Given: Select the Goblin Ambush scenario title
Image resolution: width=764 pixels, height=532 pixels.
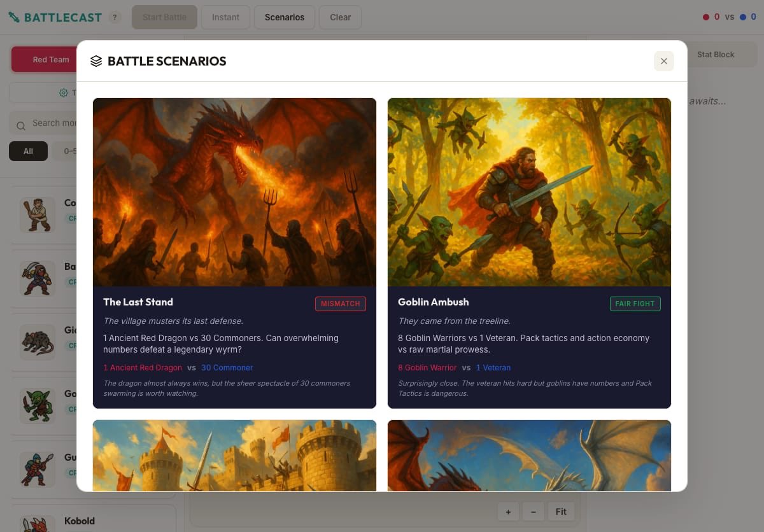Looking at the screenshot, I should [x=433, y=302].
